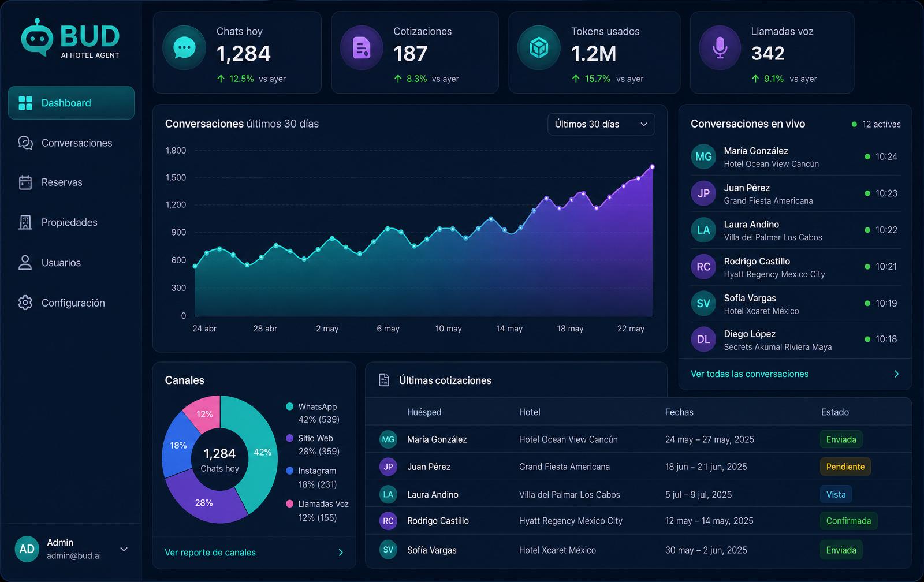
Task: Click arrow next to Ver todas las conversaciones
Action: [x=896, y=374]
